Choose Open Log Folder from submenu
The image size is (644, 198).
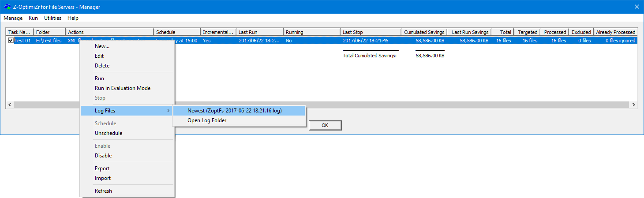207,120
